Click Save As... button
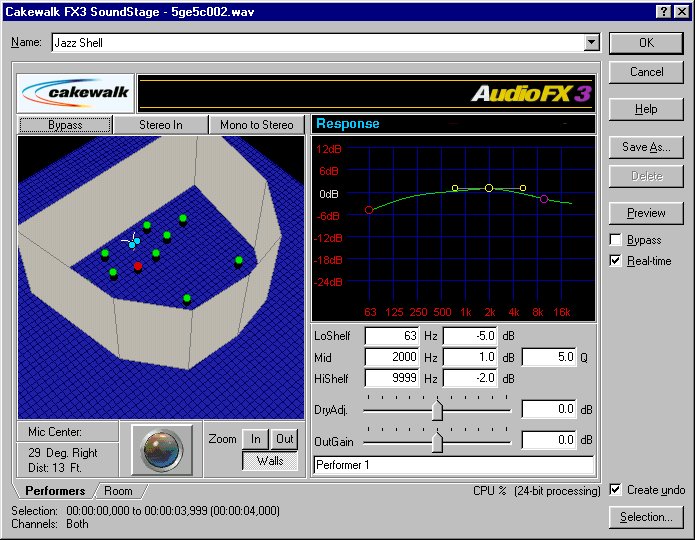This screenshot has height=540, width=695. point(646,147)
